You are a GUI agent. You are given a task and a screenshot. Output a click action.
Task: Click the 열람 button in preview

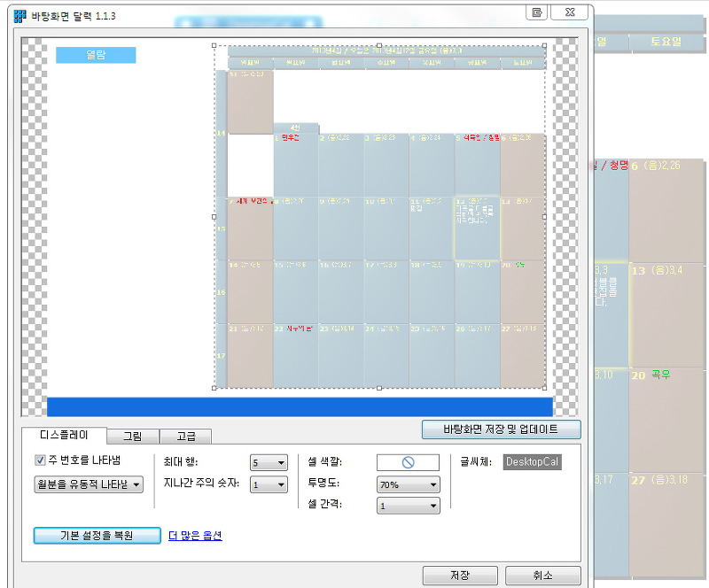[96, 55]
